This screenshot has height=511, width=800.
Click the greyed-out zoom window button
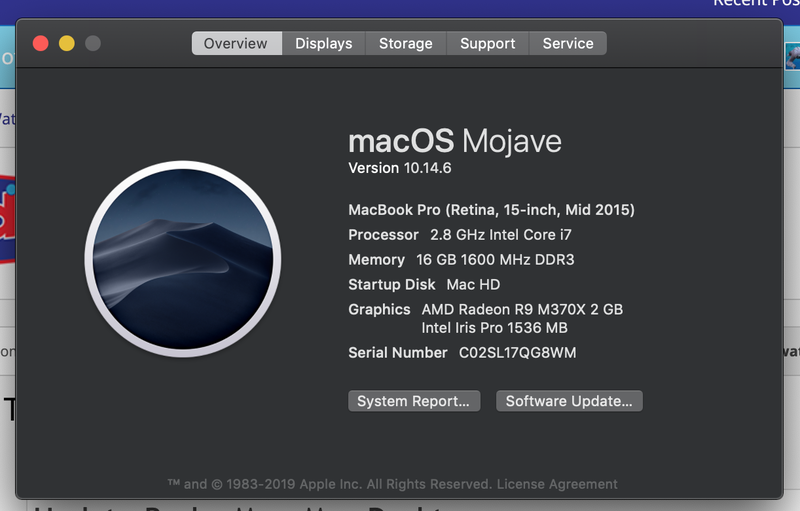click(93, 43)
